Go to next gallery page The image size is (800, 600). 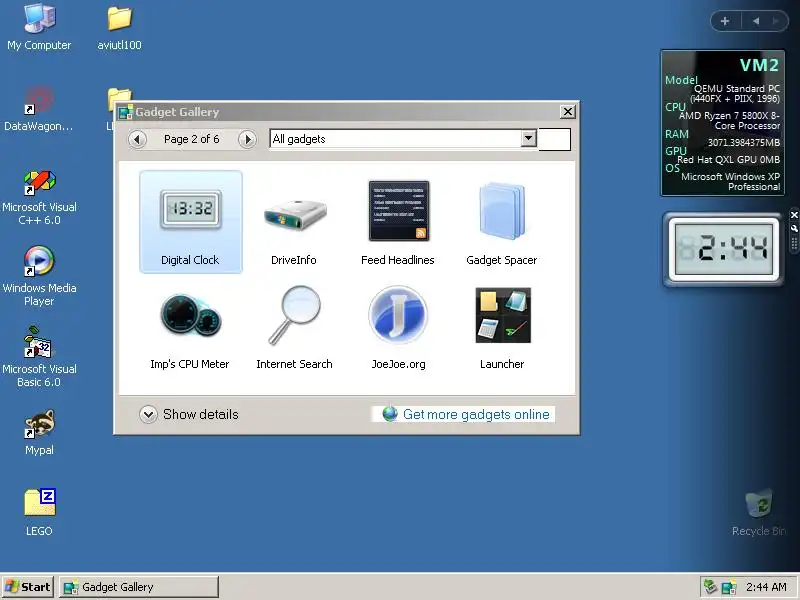247,139
